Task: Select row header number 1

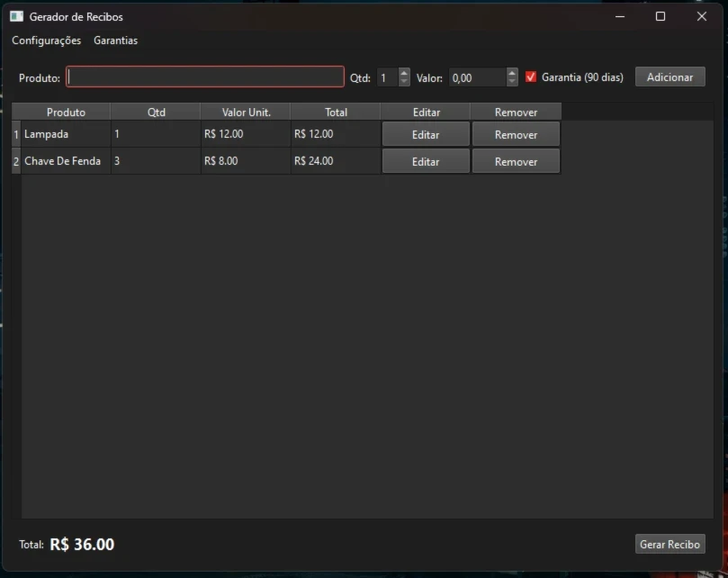Action: click(x=16, y=134)
